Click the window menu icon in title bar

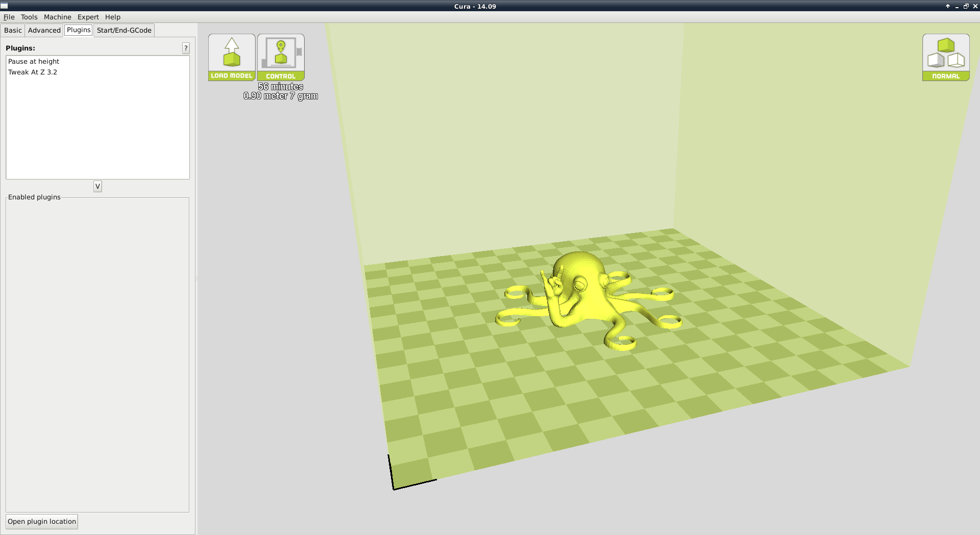coord(4,6)
